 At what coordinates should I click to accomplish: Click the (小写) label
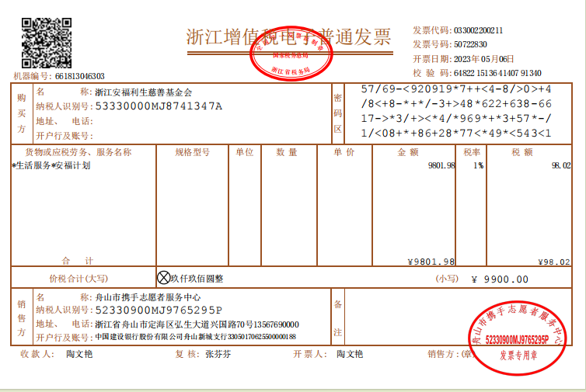coord(447,279)
